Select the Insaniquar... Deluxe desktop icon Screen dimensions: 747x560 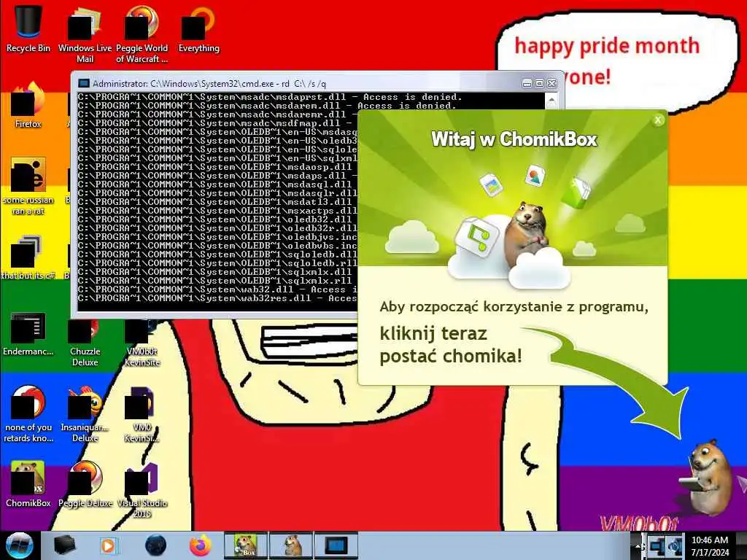coord(85,414)
